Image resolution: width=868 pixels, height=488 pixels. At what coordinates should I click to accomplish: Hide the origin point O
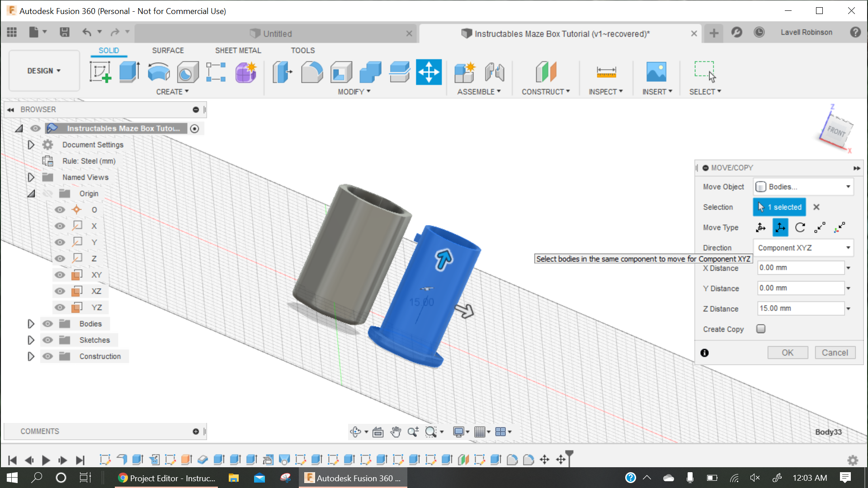coord(60,210)
